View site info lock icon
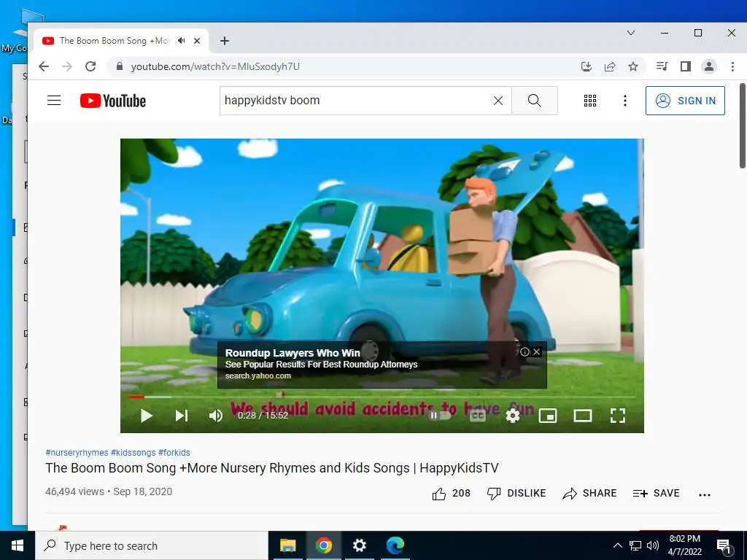Image resolution: width=747 pixels, height=560 pixels. [120, 66]
